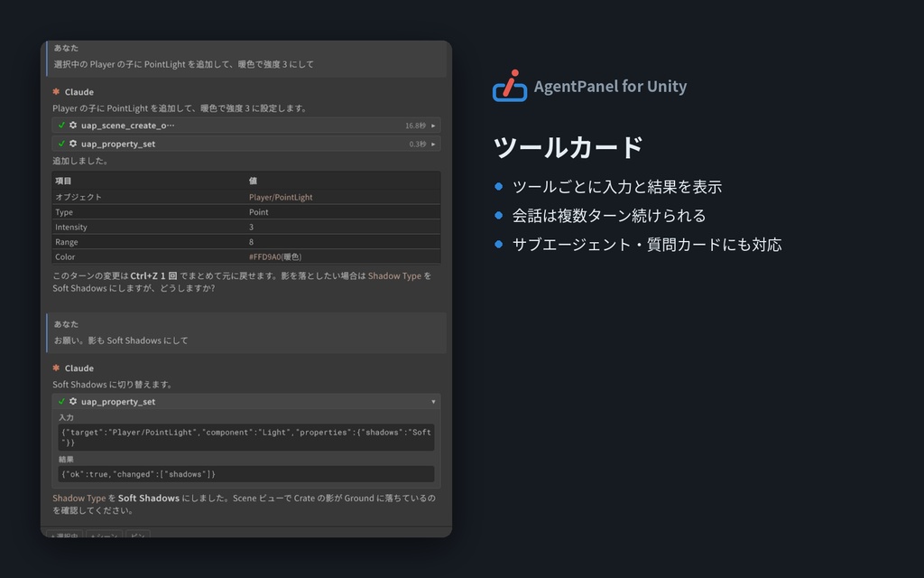The image size is (924, 578).
Task: Click the user message '選択中の Player の子に PointLight'
Action: coord(184,64)
